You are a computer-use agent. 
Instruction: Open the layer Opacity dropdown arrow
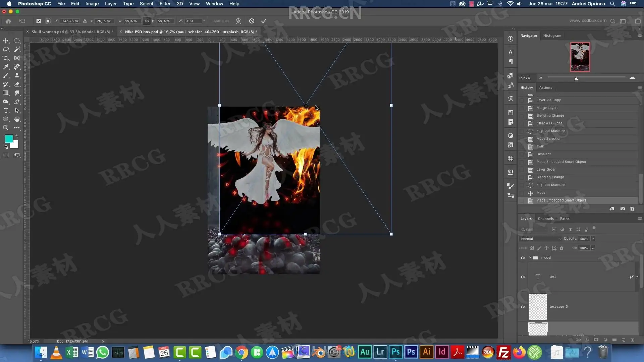click(593, 239)
